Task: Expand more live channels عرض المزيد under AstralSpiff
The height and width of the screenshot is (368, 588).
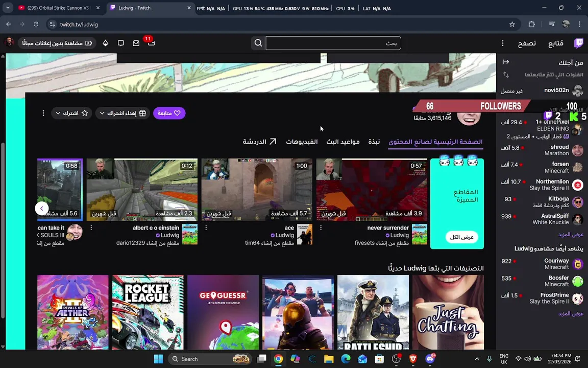Action: click(571, 234)
